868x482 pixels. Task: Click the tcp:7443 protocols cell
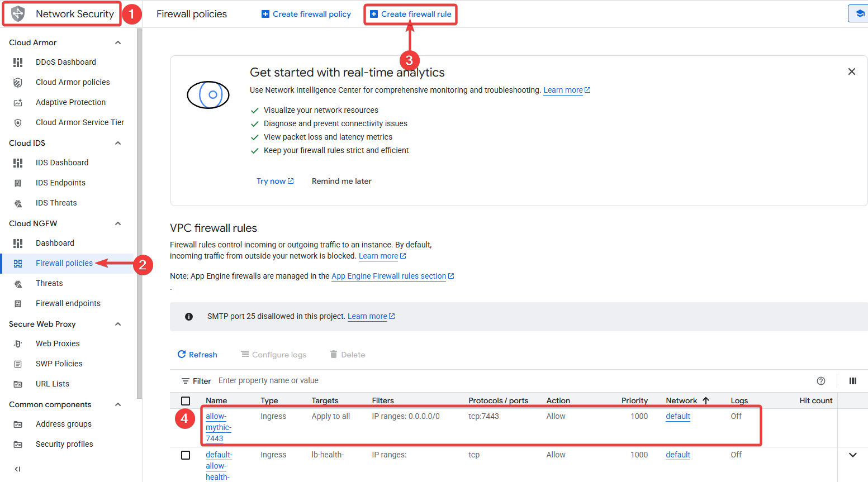tap(483, 416)
